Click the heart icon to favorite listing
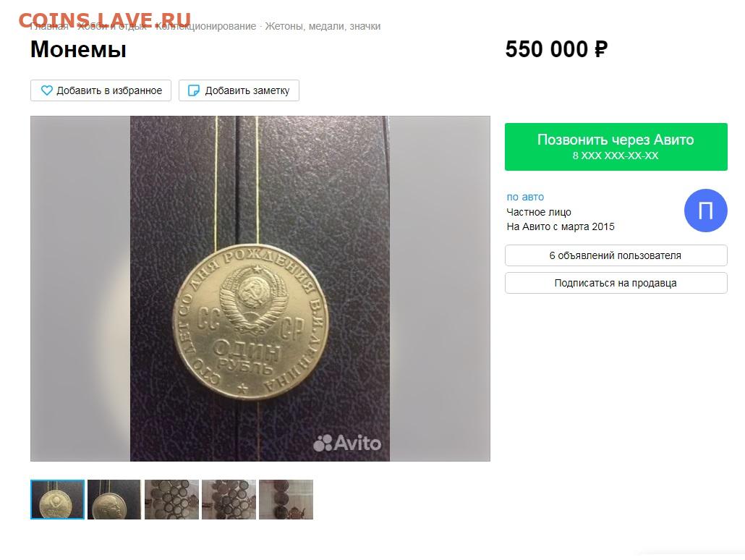This screenshot has width=745, height=560. [46, 90]
